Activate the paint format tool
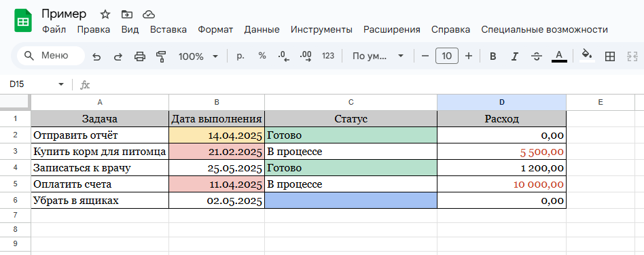644x255 pixels. pos(162,56)
